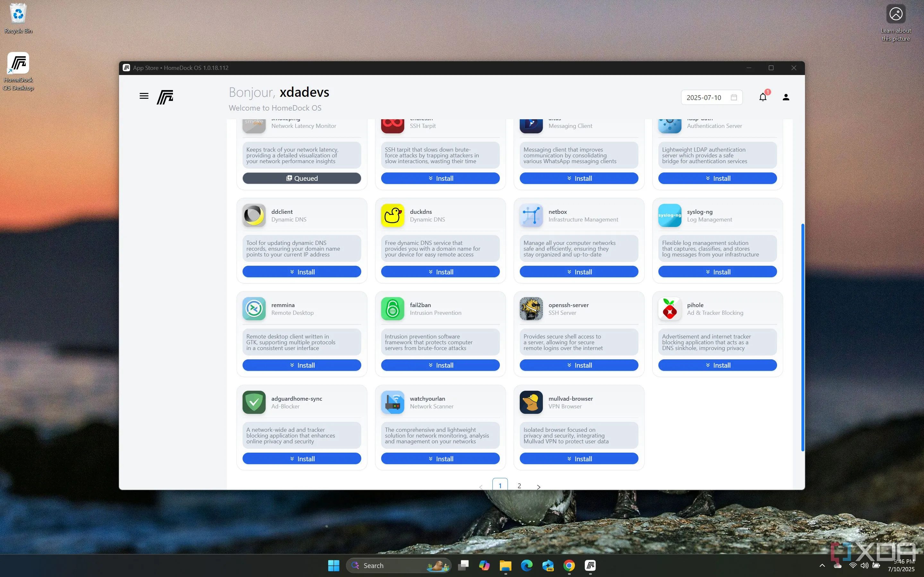The image size is (924, 577).
Task: Click the pihole raspberry icon
Action: [669, 309]
